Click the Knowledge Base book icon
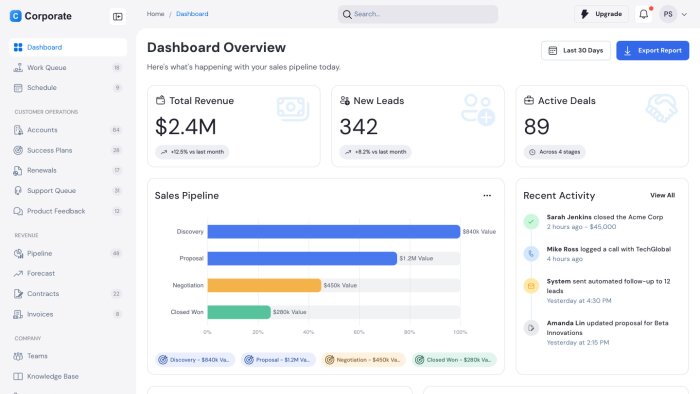 pos(18,377)
